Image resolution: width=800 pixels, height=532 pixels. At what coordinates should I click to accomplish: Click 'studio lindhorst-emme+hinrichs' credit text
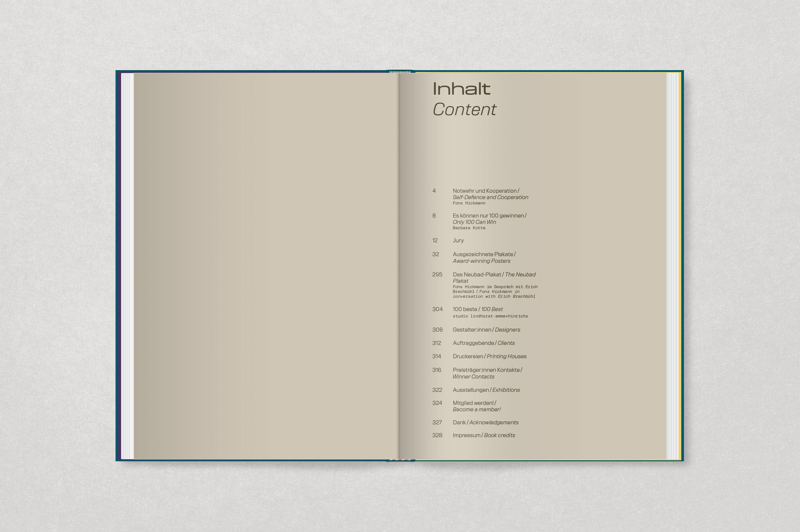(x=490, y=316)
